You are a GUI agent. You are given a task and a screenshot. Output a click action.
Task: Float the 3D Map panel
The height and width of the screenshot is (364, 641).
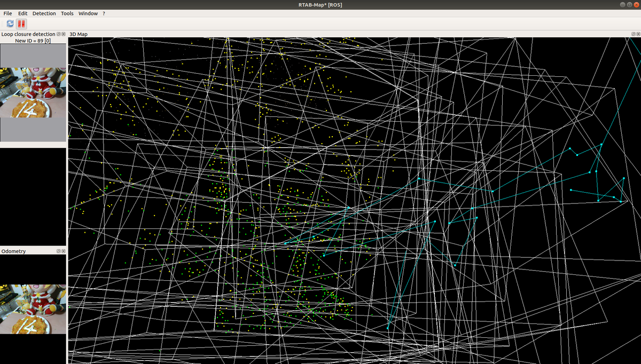[634, 34]
